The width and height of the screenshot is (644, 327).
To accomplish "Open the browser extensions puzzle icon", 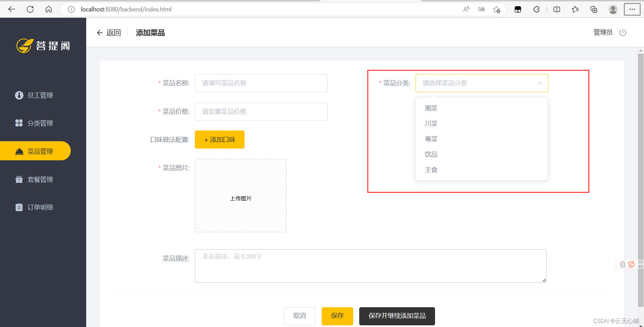I will [536, 9].
